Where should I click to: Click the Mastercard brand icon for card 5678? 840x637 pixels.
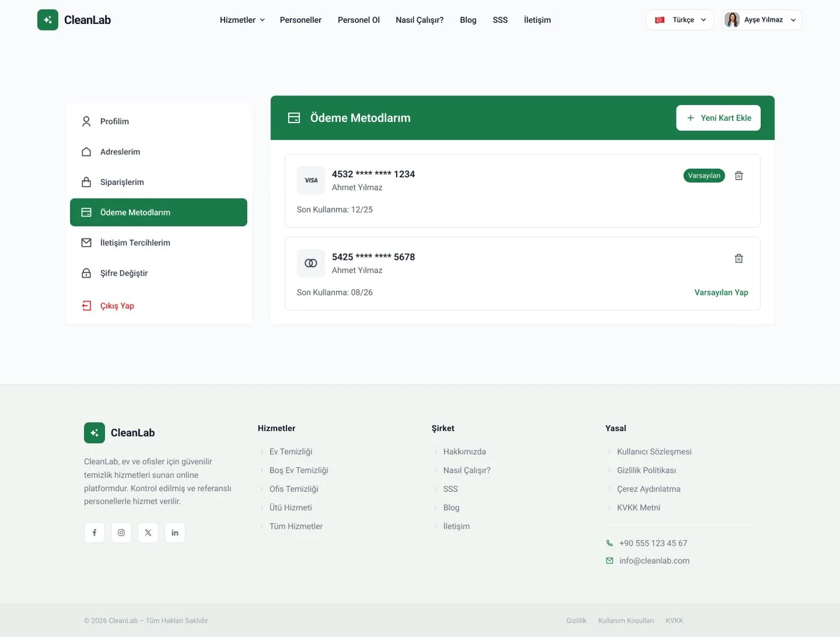click(311, 263)
